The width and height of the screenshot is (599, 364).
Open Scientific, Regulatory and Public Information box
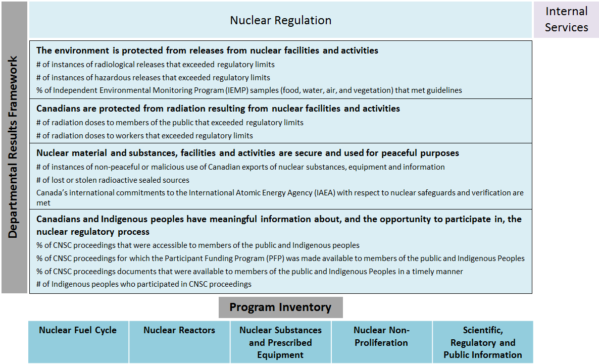point(483,342)
